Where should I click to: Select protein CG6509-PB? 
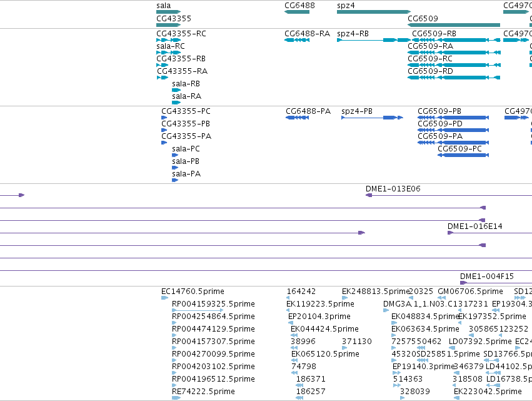tap(453, 118)
